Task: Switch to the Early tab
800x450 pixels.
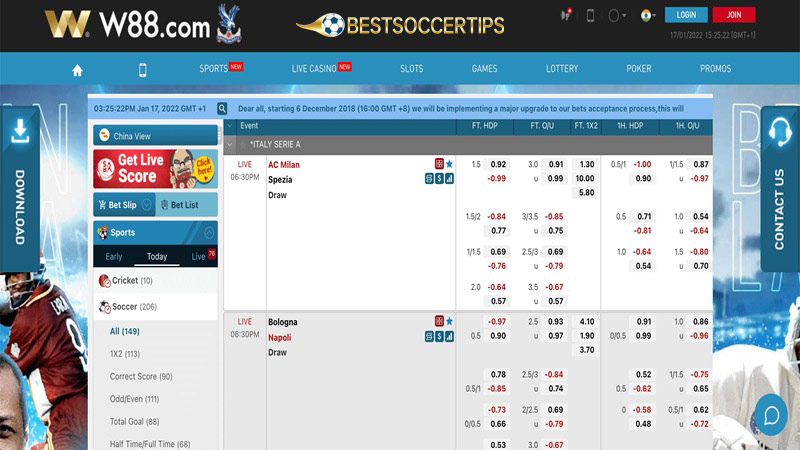Action: 114,256
